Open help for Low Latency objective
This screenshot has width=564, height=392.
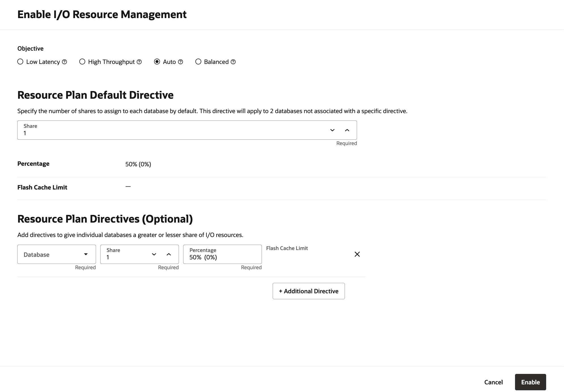coord(65,62)
